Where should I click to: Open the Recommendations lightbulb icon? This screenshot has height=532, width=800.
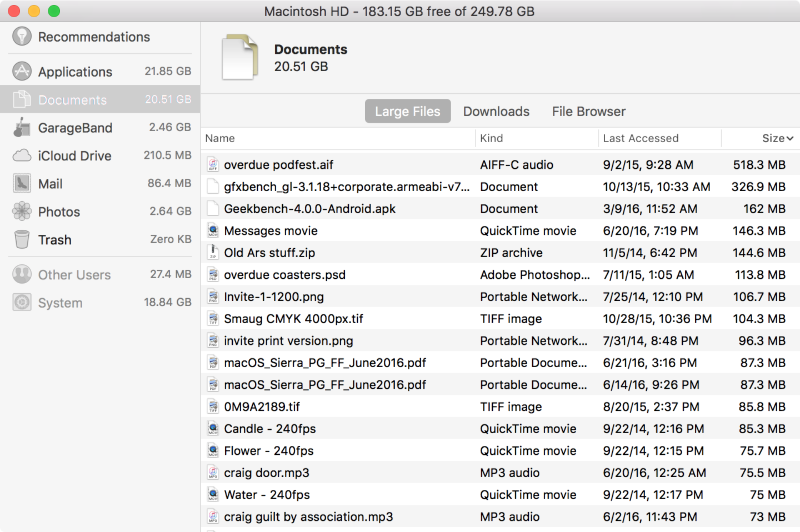pos(22,37)
